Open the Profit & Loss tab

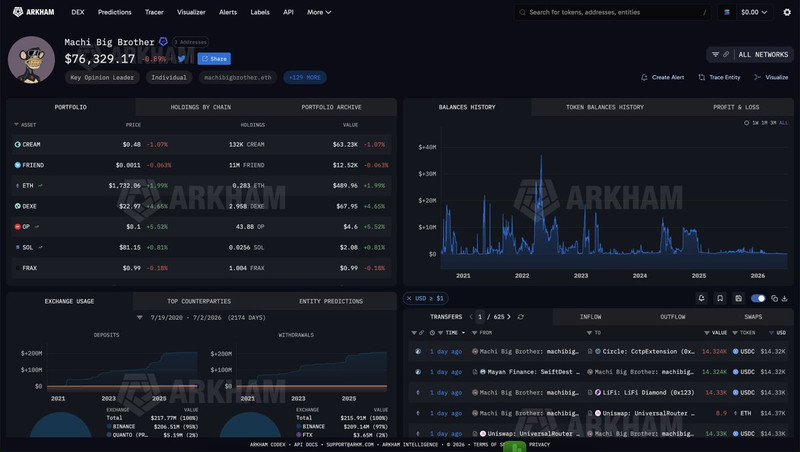[x=736, y=107]
